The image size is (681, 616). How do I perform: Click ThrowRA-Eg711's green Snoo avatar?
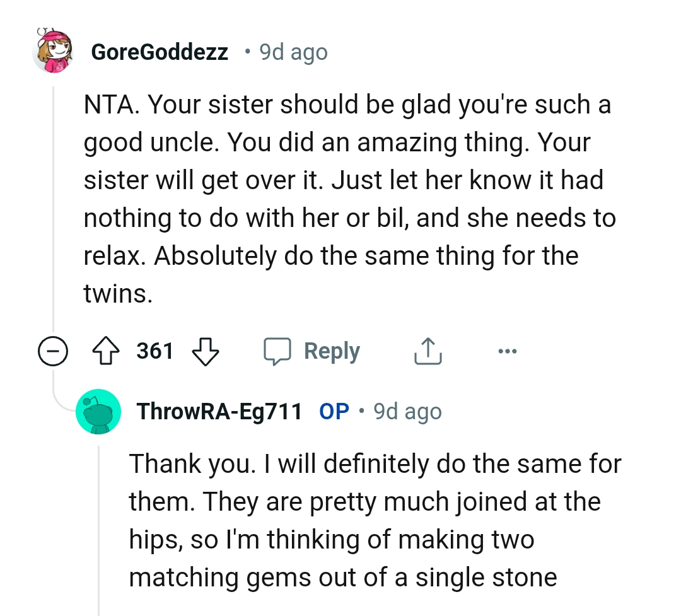click(99, 411)
